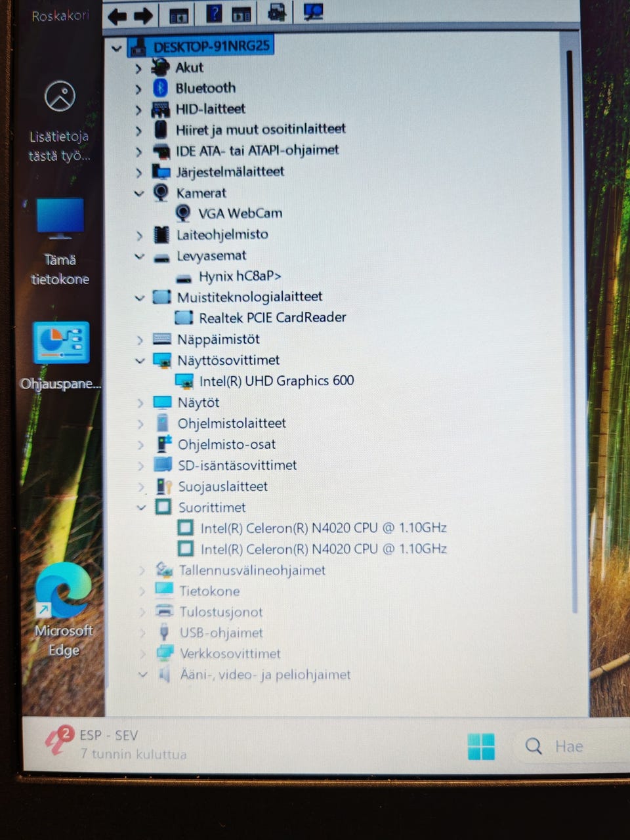Screen dimensions: 630x840
Task: Select the Tallennusvälineohjaimet row label
Action: click(x=252, y=570)
